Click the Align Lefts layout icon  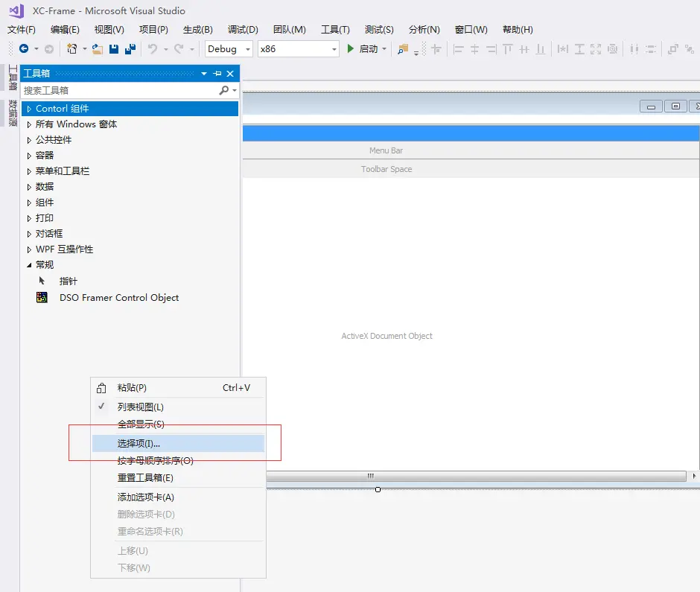[458, 49]
